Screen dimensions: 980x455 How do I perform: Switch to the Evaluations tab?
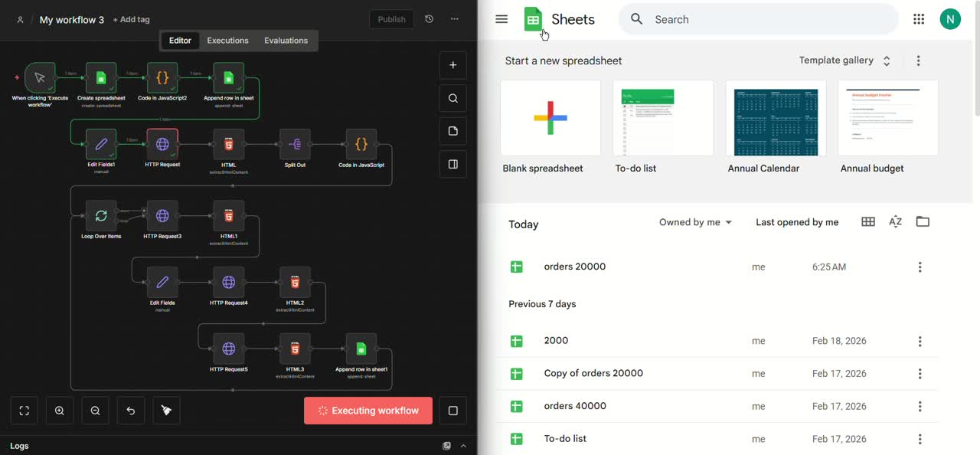click(286, 41)
